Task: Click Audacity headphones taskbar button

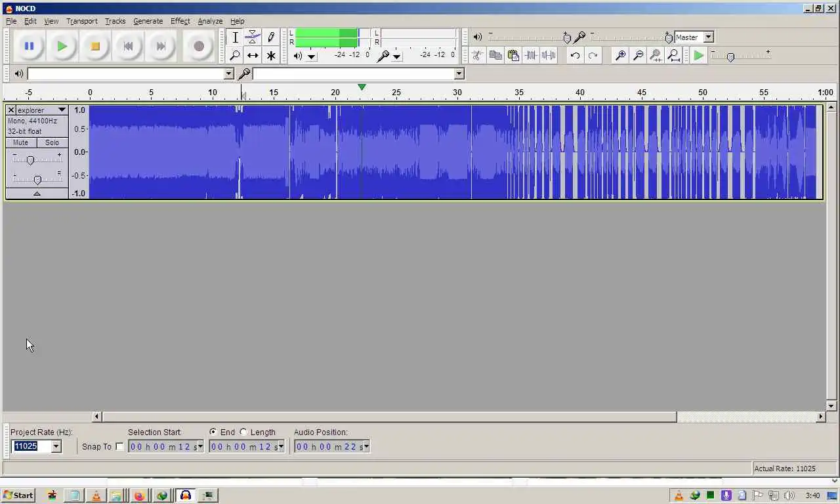Action: coord(186,495)
